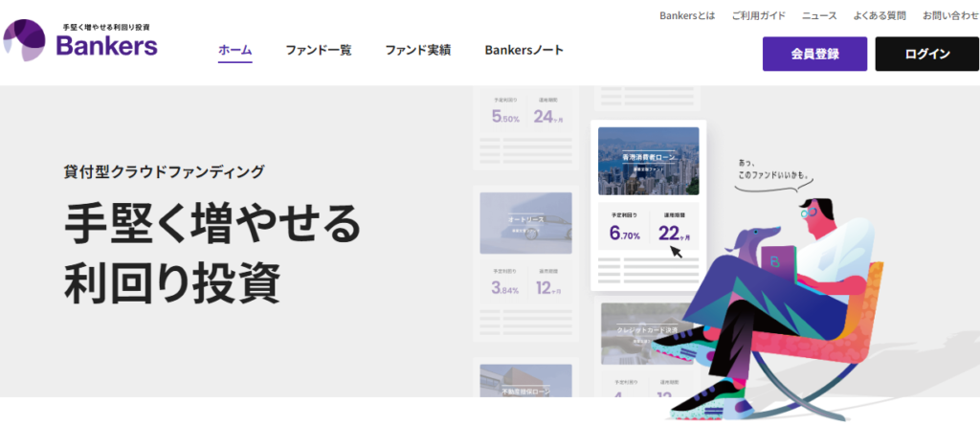Click the Bankers wordmark text
The width and height of the screenshot is (980, 426).
coord(107,46)
